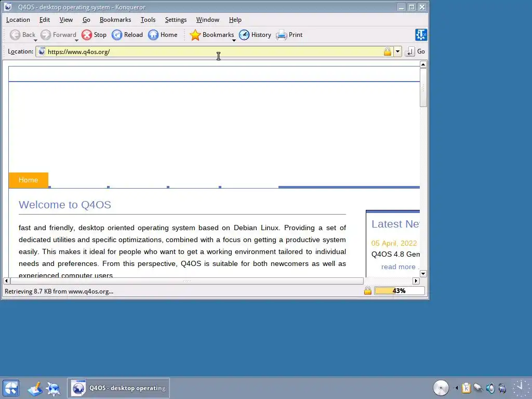Click the lock icon in the location bar
The height and width of the screenshot is (399, 532).
pyautogui.click(x=387, y=51)
